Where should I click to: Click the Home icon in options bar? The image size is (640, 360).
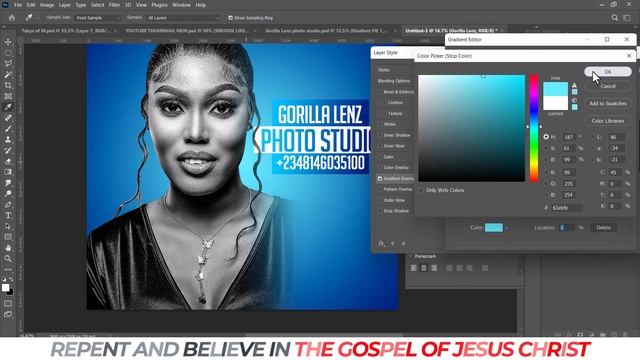11,18
